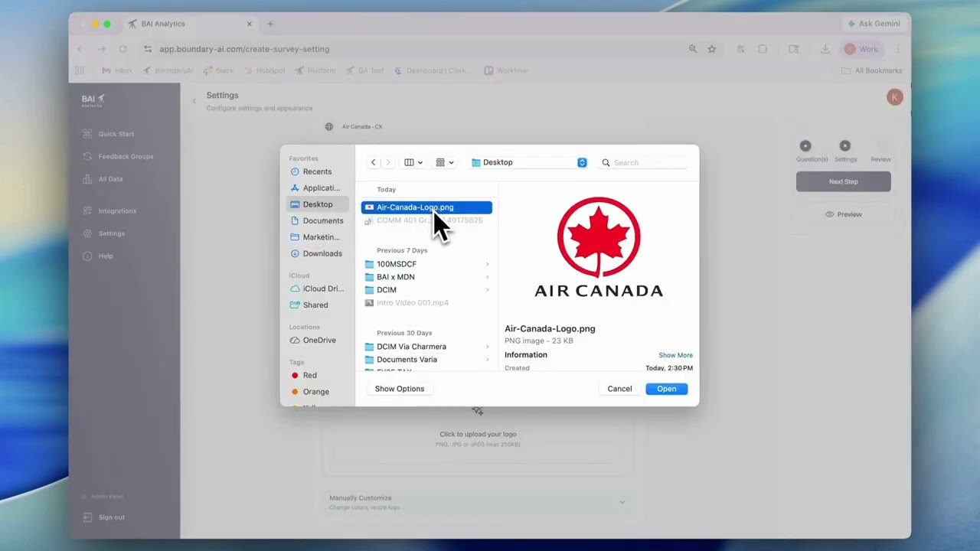This screenshot has height=551, width=980.
Task: Expand the DCIM Via Charmera chevron
Action: click(x=487, y=347)
